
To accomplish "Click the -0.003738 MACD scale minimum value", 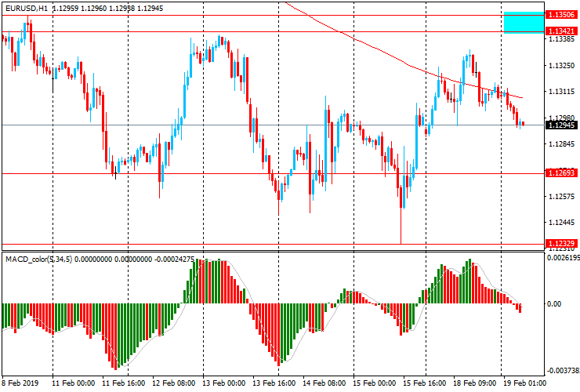I will pyautogui.click(x=564, y=371).
